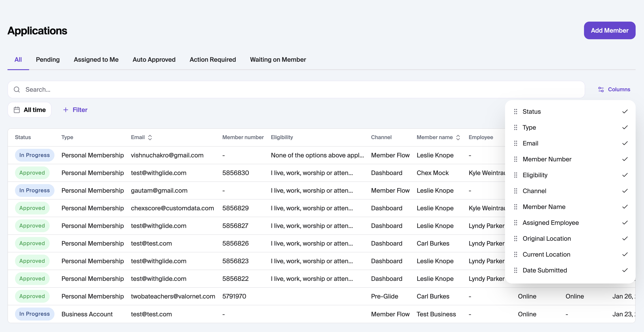The width and height of the screenshot is (644, 332).
Task: Switch to the Pending tab
Action: (x=48, y=60)
